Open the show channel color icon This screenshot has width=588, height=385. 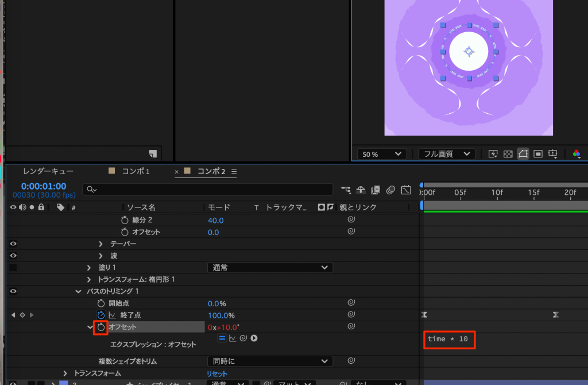[x=576, y=154]
